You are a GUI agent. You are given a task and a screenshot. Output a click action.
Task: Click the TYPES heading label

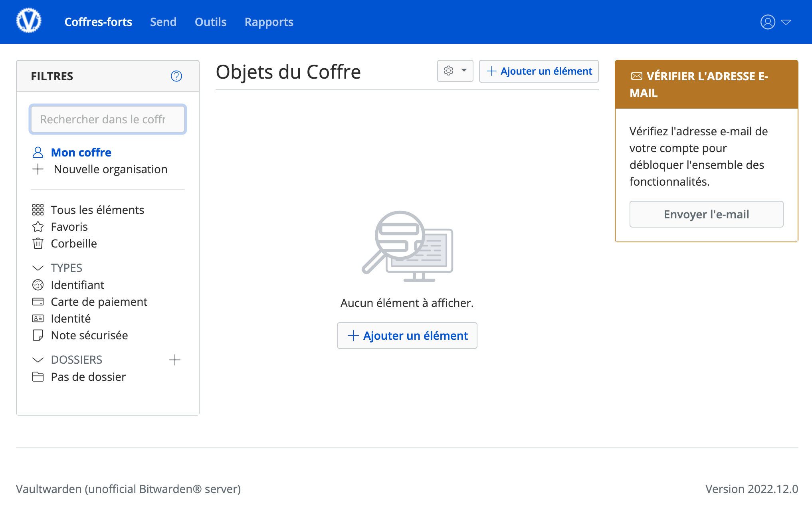(x=67, y=268)
